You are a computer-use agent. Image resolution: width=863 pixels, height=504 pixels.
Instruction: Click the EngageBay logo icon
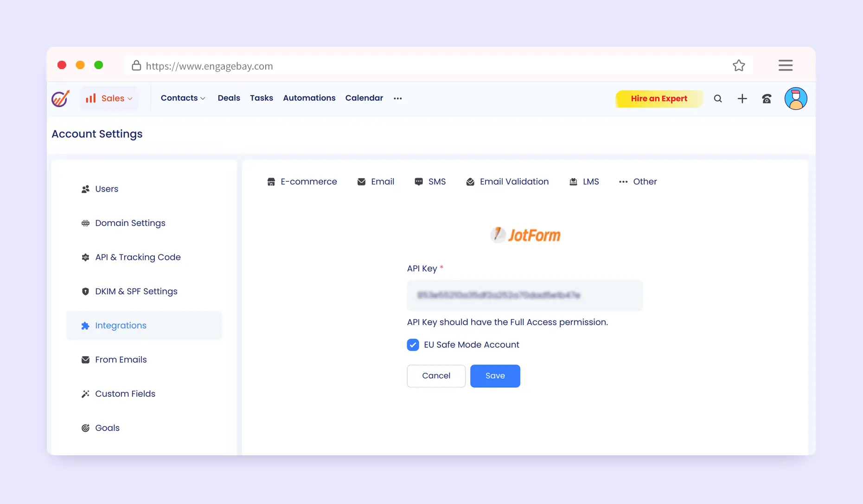click(60, 98)
